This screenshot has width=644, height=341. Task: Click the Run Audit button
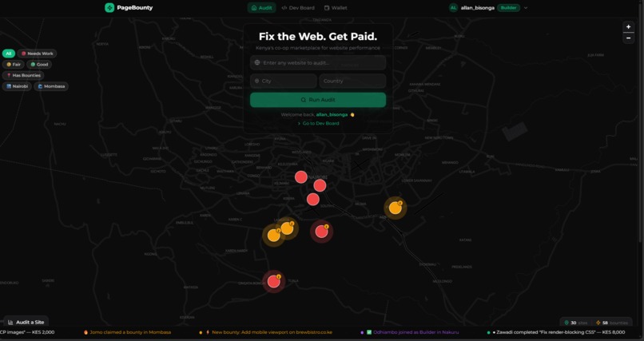318,100
